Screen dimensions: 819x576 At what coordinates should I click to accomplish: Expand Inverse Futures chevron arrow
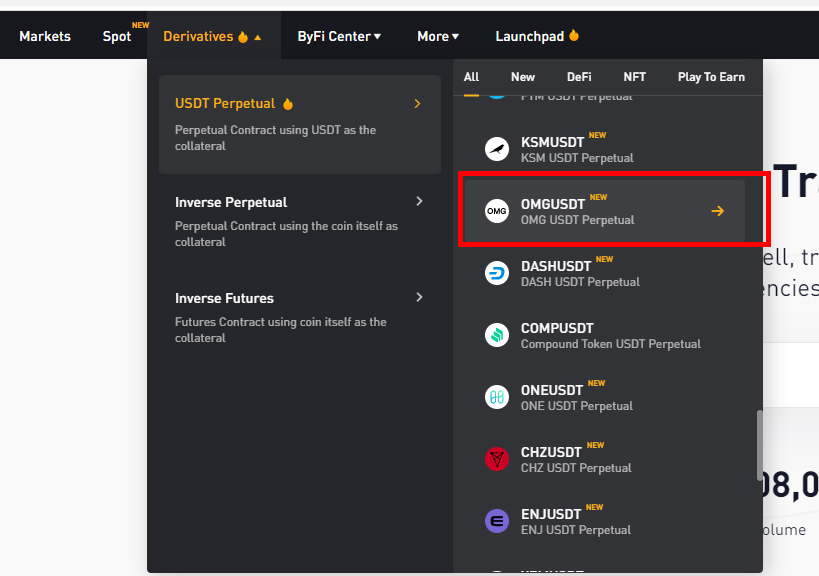pyautogui.click(x=419, y=297)
